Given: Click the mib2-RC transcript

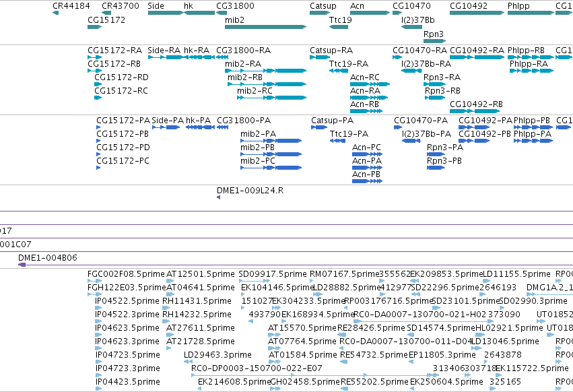Looking at the screenshot, I should click(271, 98).
